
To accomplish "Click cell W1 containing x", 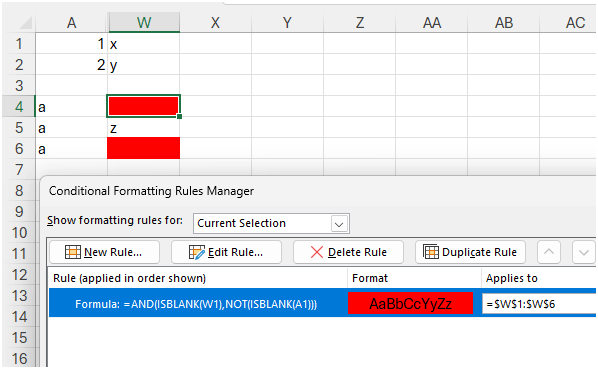I will point(144,43).
